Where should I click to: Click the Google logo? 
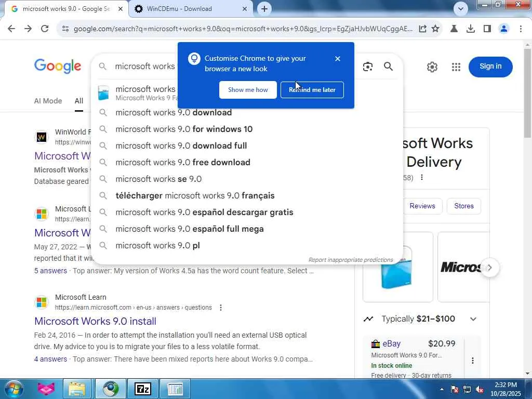pos(58,66)
